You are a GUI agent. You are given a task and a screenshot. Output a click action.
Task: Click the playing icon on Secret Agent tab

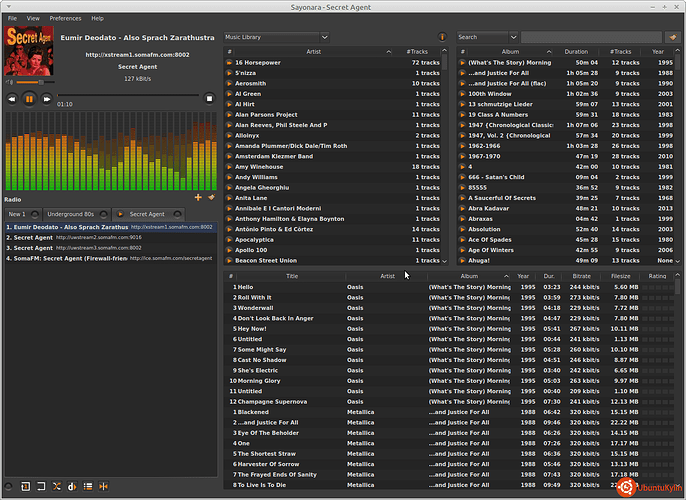[x=120, y=214]
